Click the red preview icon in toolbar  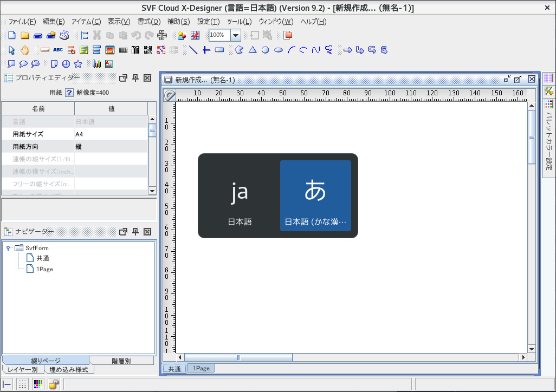tap(288, 35)
